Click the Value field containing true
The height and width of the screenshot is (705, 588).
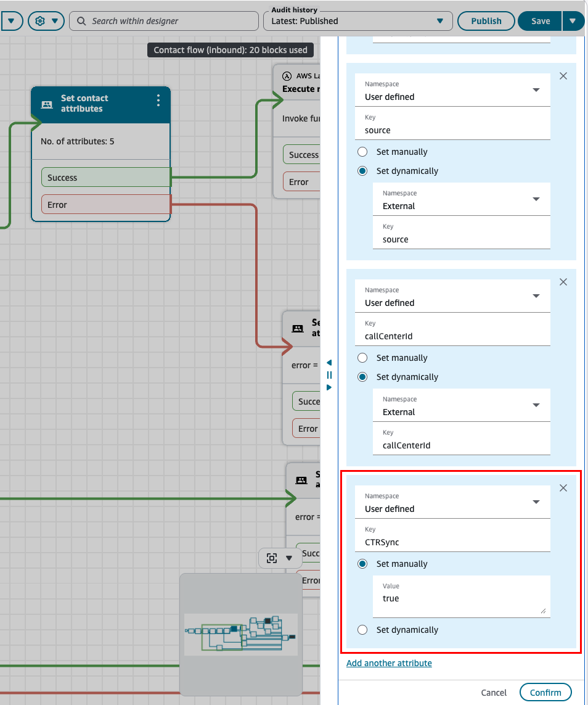point(461,596)
